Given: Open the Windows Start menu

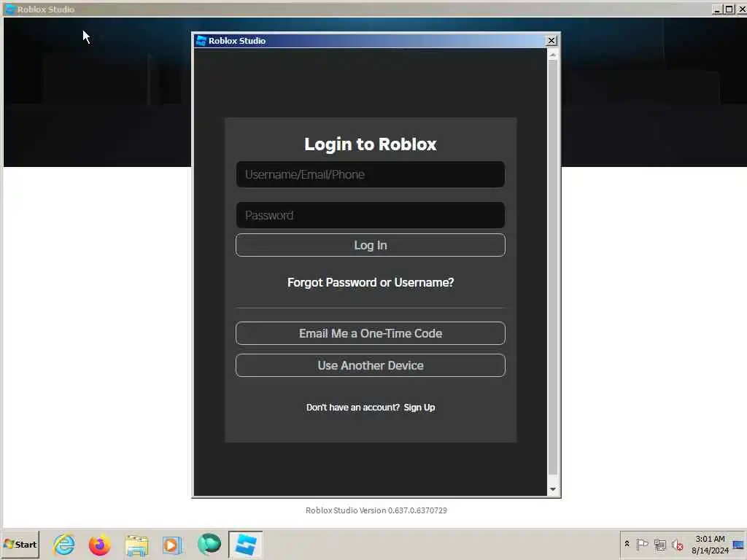Looking at the screenshot, I should tap(20, 544).
